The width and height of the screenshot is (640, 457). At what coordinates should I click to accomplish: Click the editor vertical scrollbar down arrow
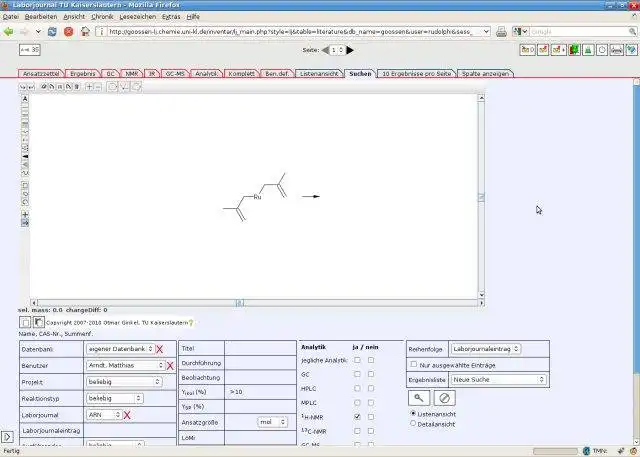(482, 295)
